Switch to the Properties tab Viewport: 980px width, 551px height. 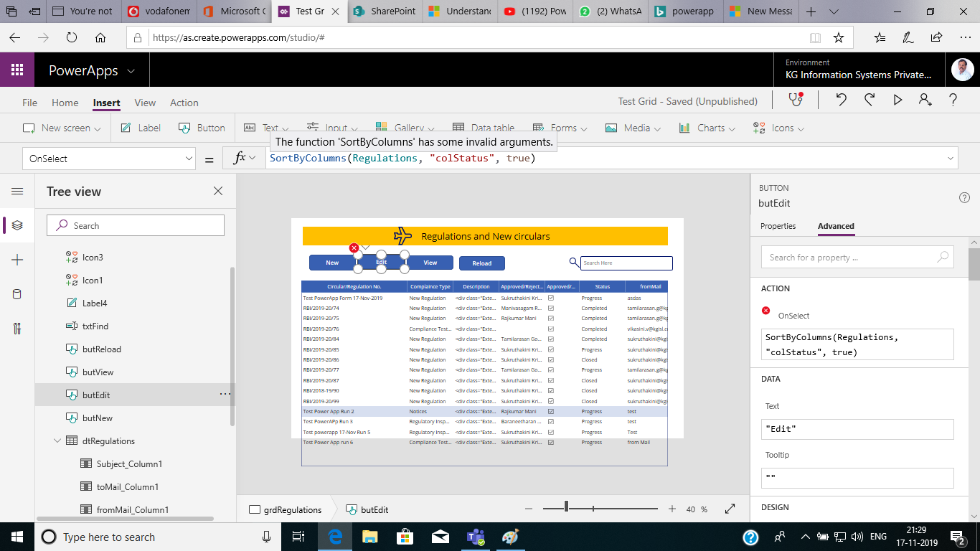778,225
